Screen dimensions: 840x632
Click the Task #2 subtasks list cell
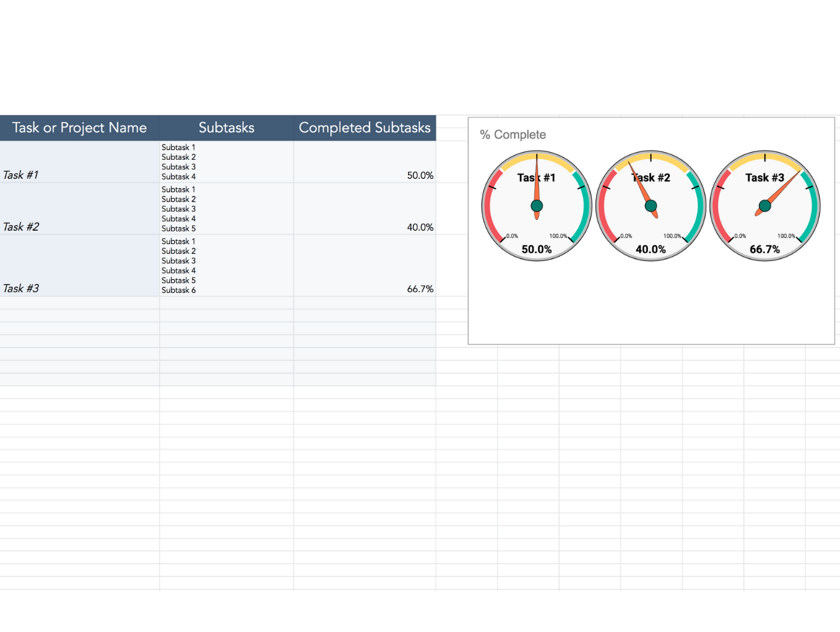coord(226,209)
